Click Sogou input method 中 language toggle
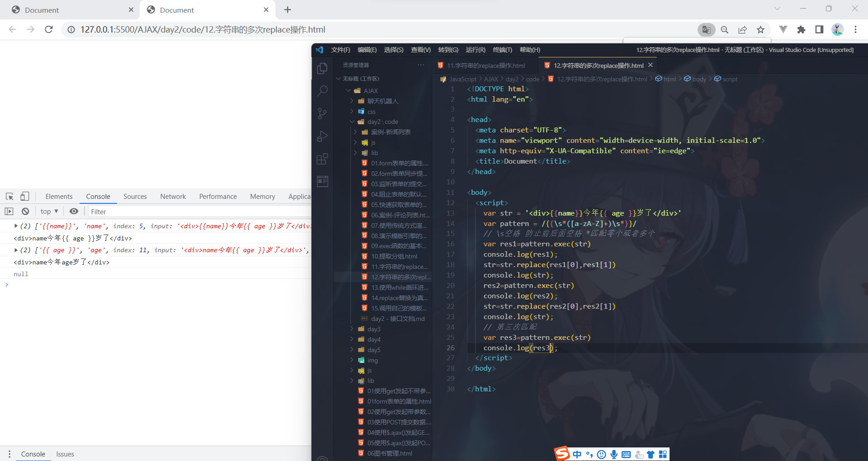 click(x=577, y=454)
